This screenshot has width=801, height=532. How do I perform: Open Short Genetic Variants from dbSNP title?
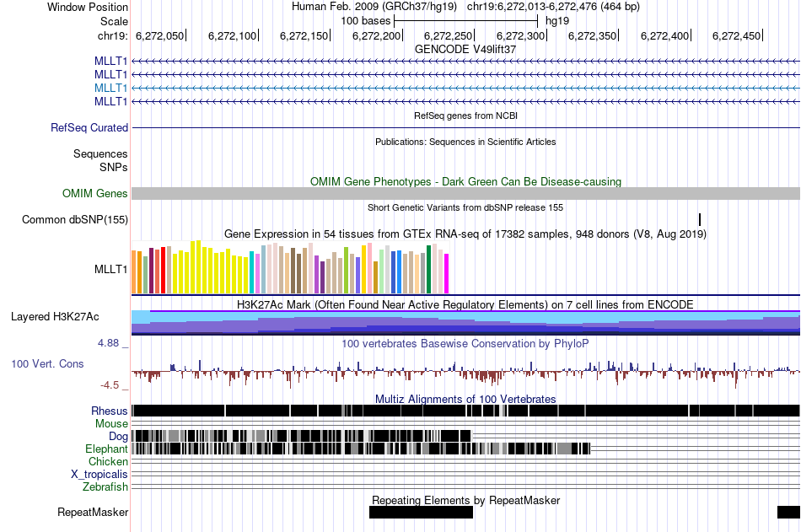click(x=465, y=207)
